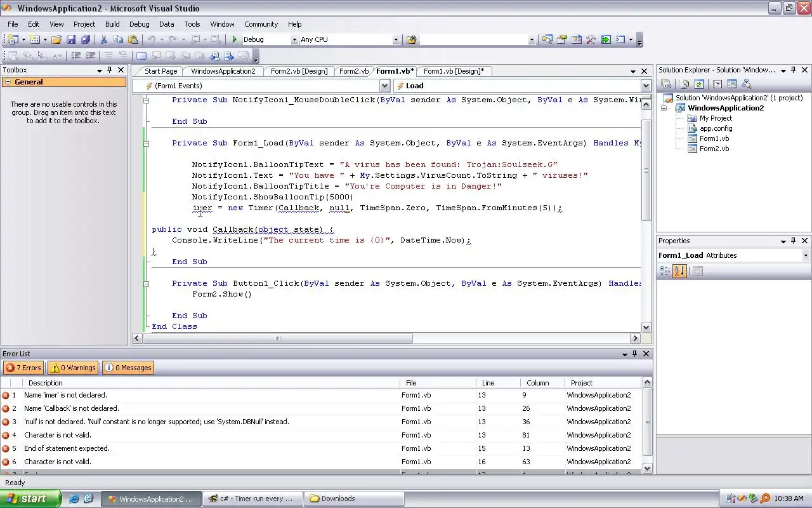Click the Save All icon

[x=86, y=39]
